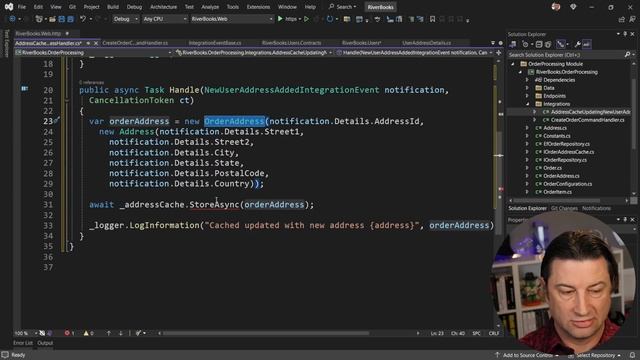Open the Error List tab

(x=23, y=343)
